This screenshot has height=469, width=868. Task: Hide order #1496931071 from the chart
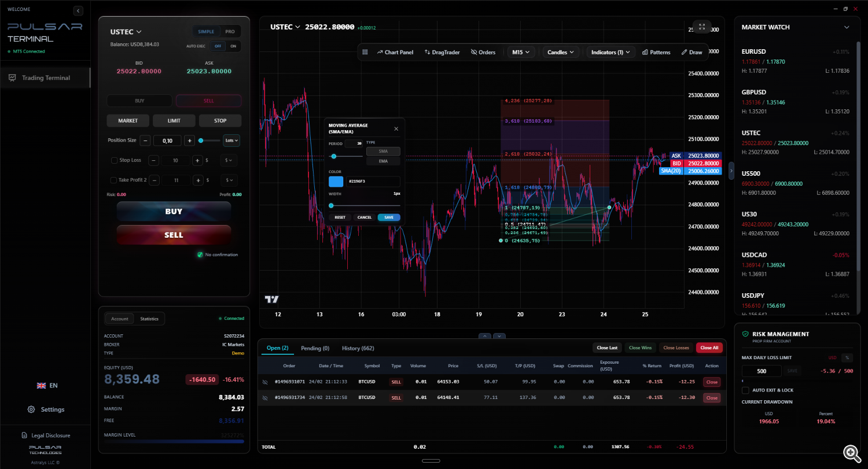pyautogui.click(x=266, y=382)
